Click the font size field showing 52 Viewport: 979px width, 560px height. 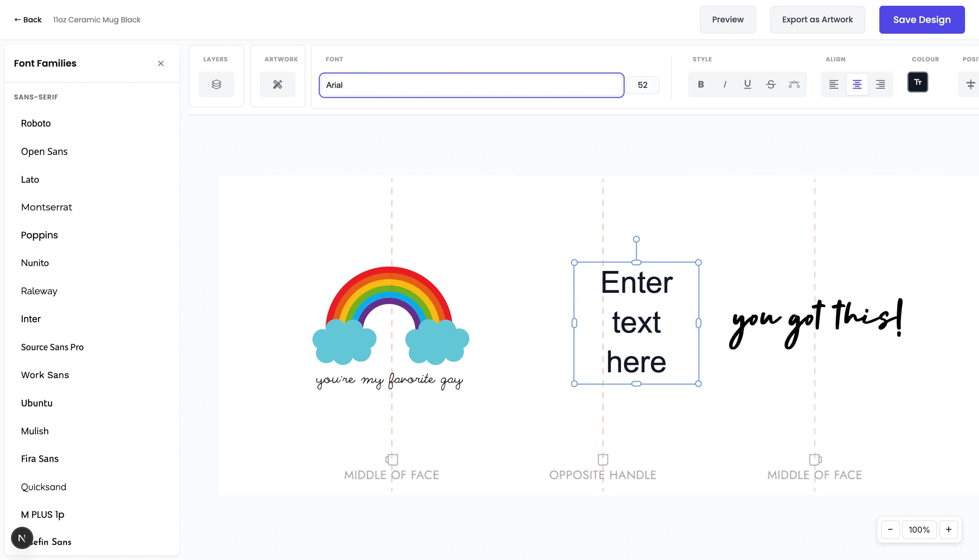(x=642, y=85)
